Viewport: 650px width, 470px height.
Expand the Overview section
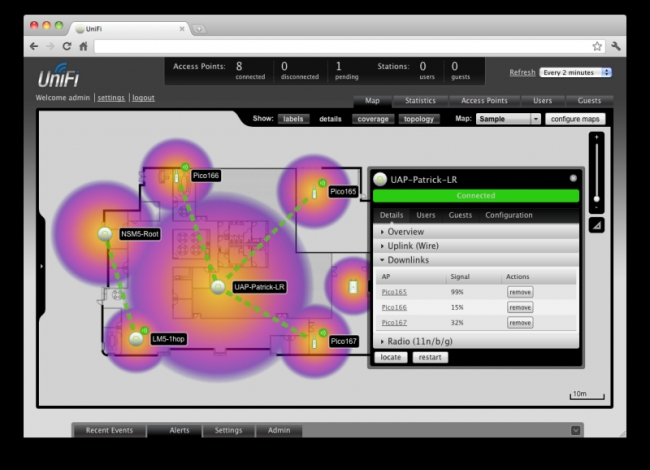476,232
